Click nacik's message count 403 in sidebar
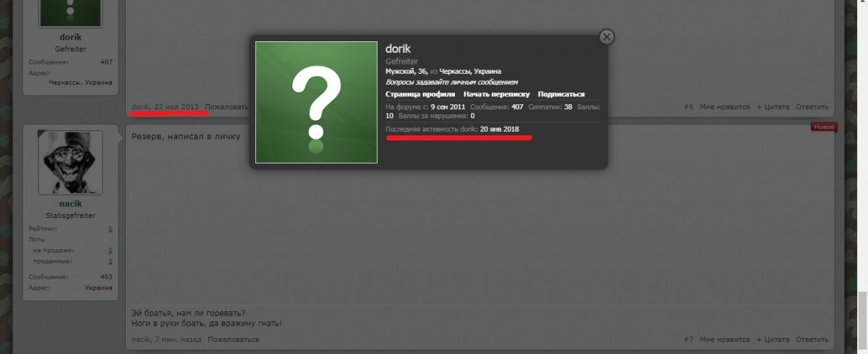The image size is (868, 354). click(x=106, y=277)
